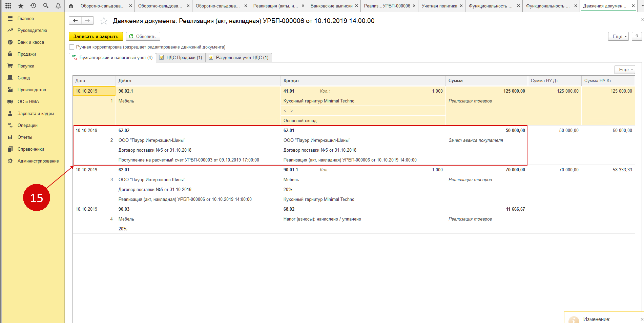Screen dimensions: 644x323
Task: Click the 125 000,00 Сумма value
Action: click(514, 91)
